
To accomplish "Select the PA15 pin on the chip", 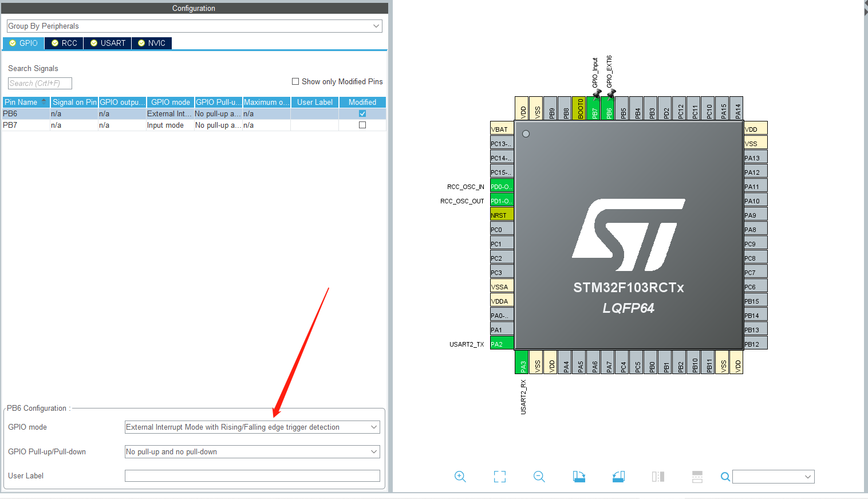I will pos(723,108).
